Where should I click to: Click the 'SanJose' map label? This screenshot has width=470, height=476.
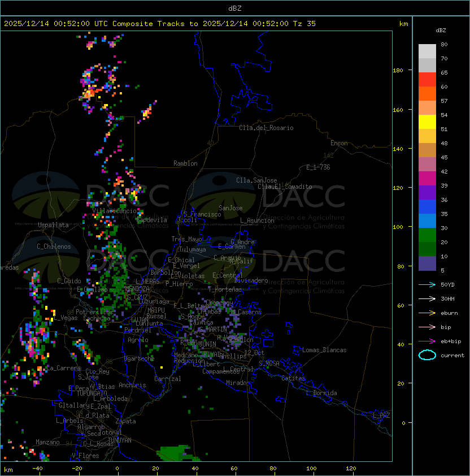[x=230, y=208]
